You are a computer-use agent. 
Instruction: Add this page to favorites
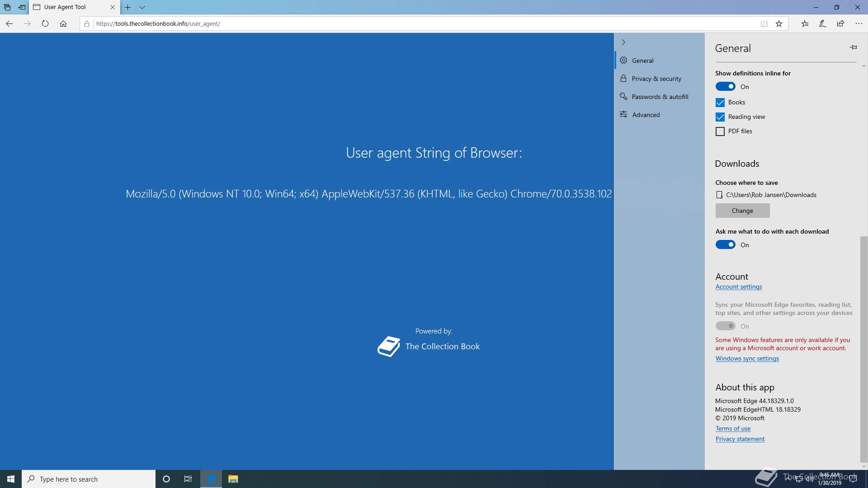click(779, 23)
